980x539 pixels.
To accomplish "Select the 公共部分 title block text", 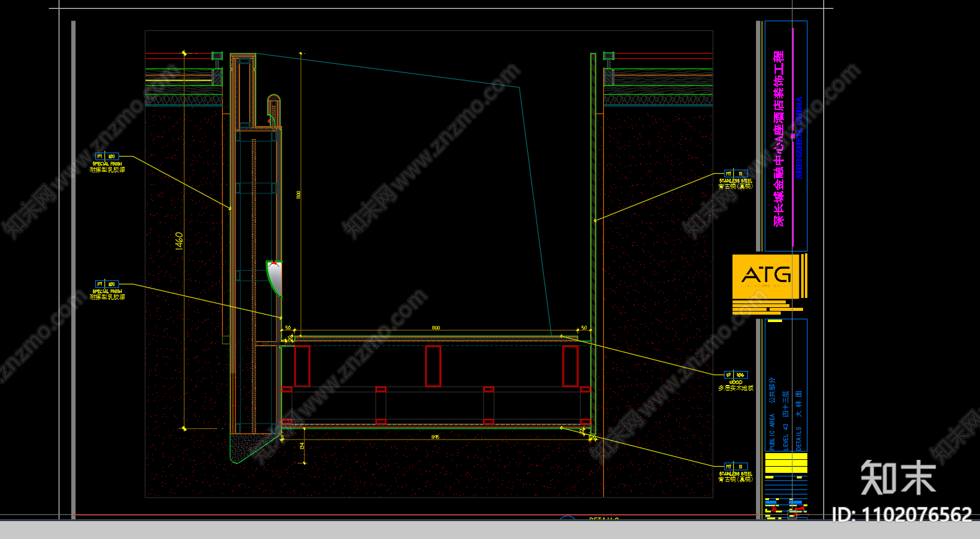I will 772,391.
